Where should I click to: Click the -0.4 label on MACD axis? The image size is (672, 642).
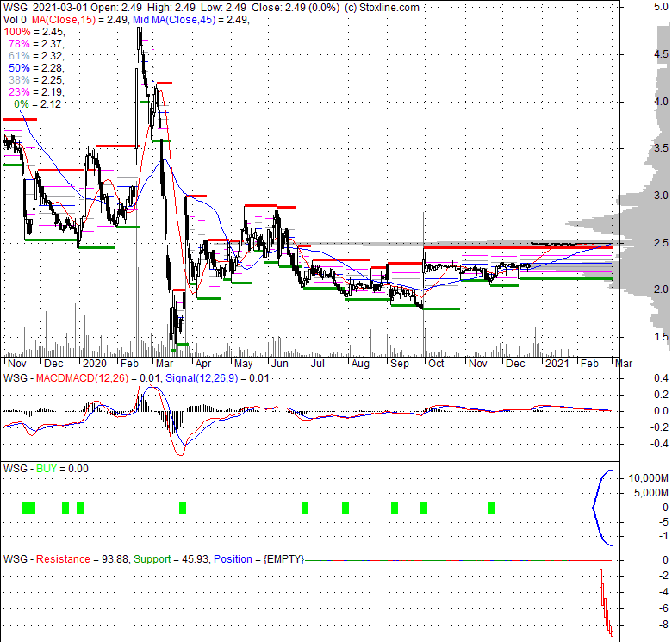click(x=659, y=444)
